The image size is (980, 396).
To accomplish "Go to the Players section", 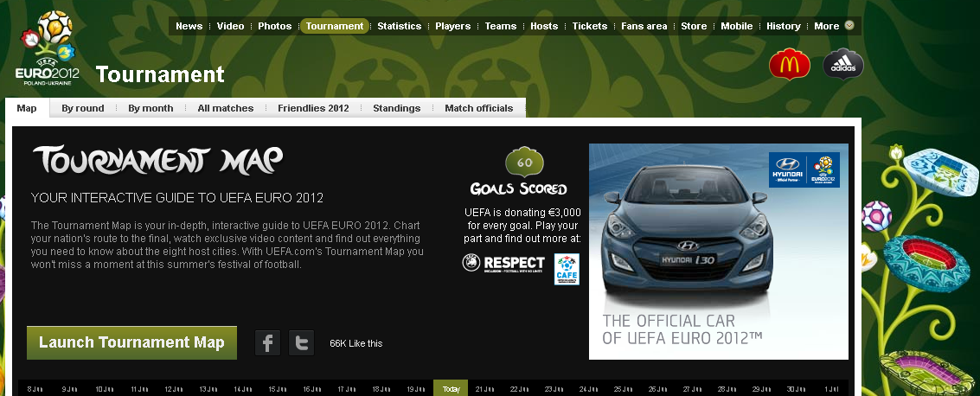I will point(453,26).
